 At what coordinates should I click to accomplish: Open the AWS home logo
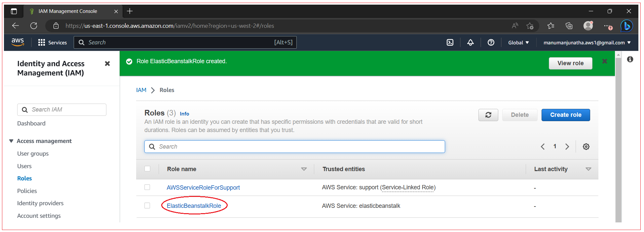18,42
